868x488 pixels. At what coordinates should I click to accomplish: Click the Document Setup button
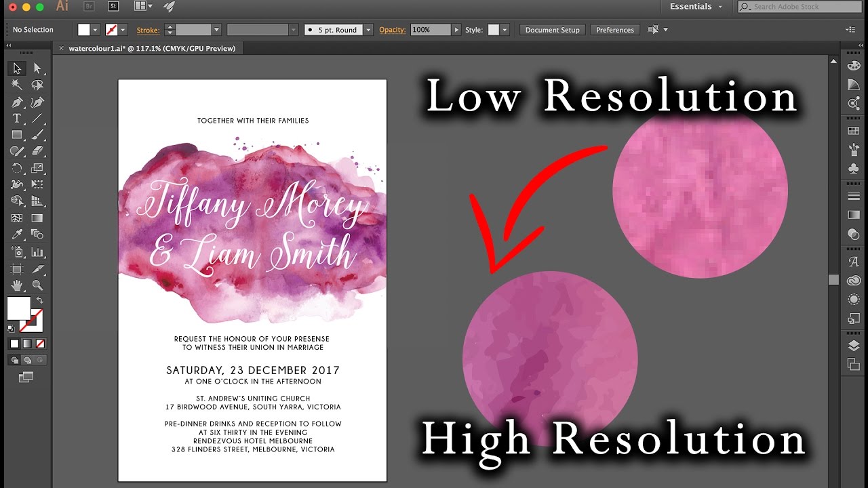click(553, 30)
